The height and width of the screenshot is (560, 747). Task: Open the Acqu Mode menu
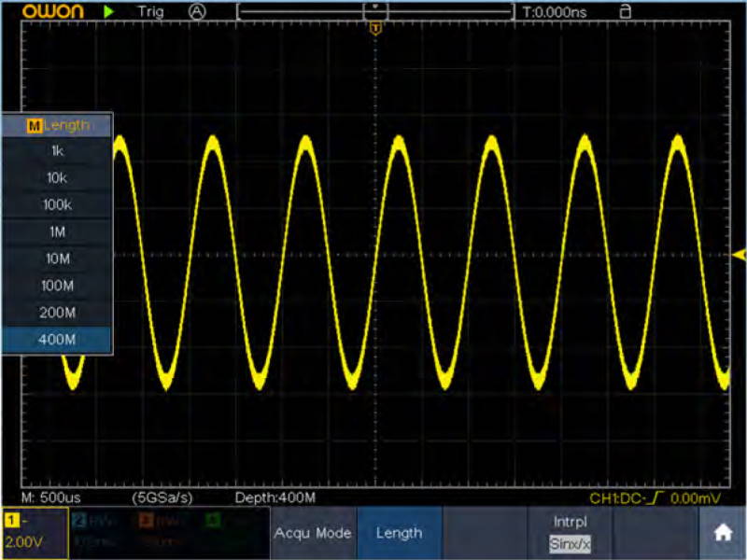312,533
